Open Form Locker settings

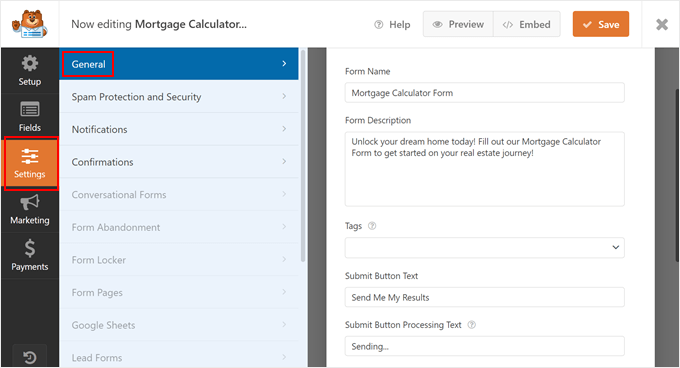pyautogui.click(x=179, y=260)
